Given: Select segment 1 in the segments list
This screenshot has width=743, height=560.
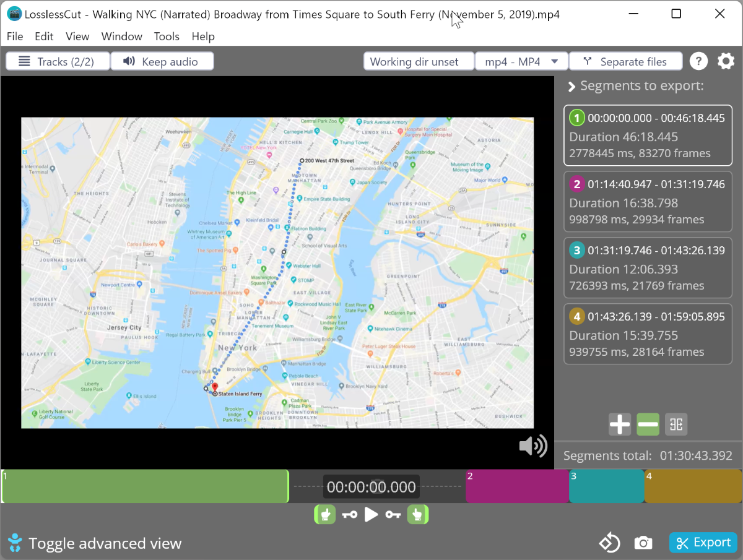Looking at the screenshot, I should click(648, 136).
